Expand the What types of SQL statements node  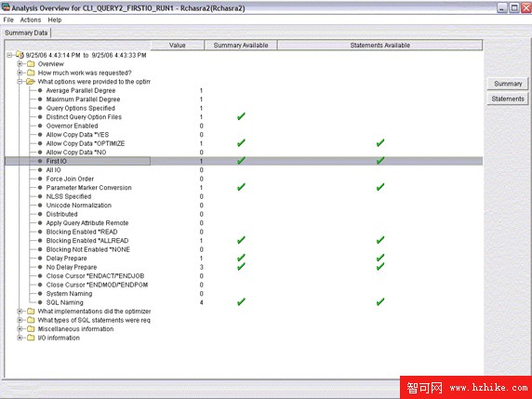(20, 320)
